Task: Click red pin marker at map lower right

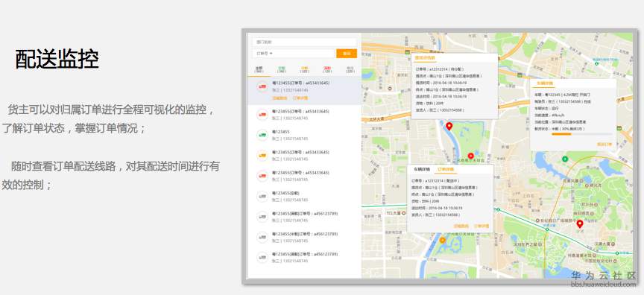Action: point(579,224)
